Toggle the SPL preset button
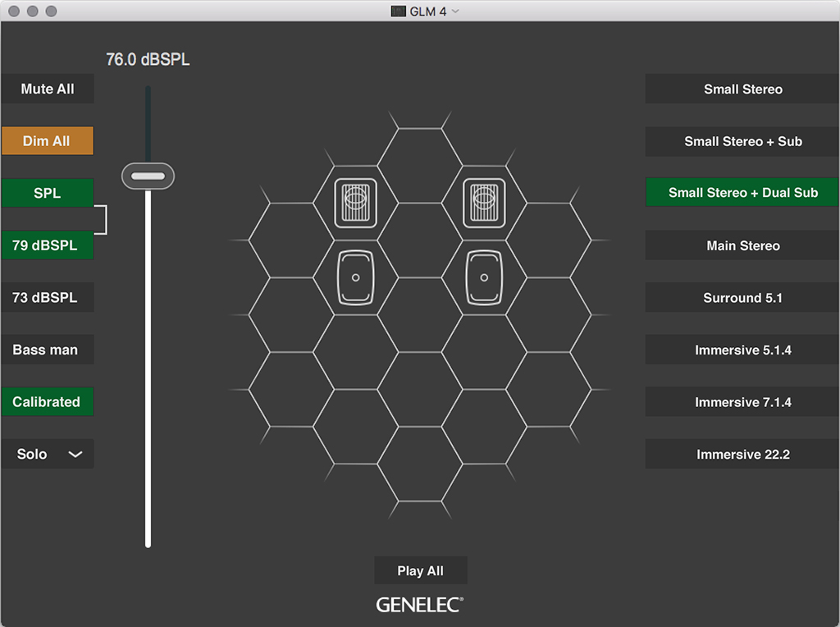This screenshot has width=840, height=627. point(48,194)
